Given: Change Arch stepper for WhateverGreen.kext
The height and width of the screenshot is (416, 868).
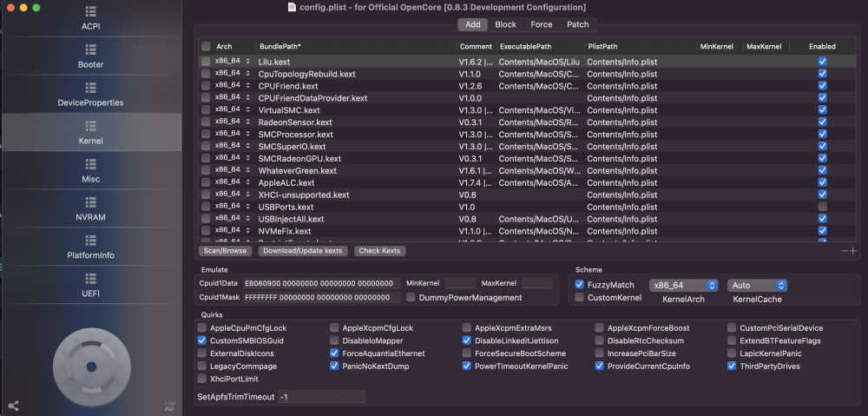Looking at the screenshot, I should coord(248,170).
